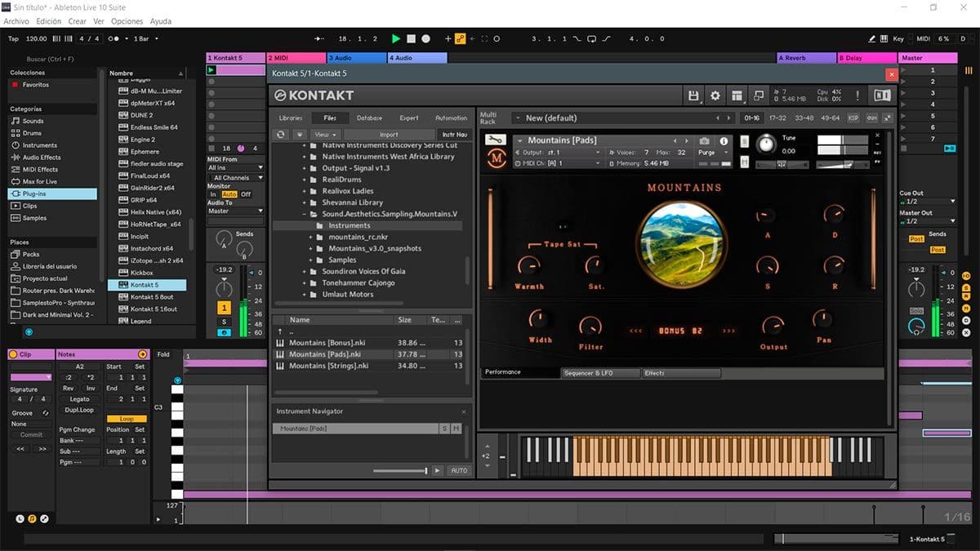Screen dimensions: 980x551
Task: Open the View dropdown in Kontakt browser
Action: click(325, 135)
